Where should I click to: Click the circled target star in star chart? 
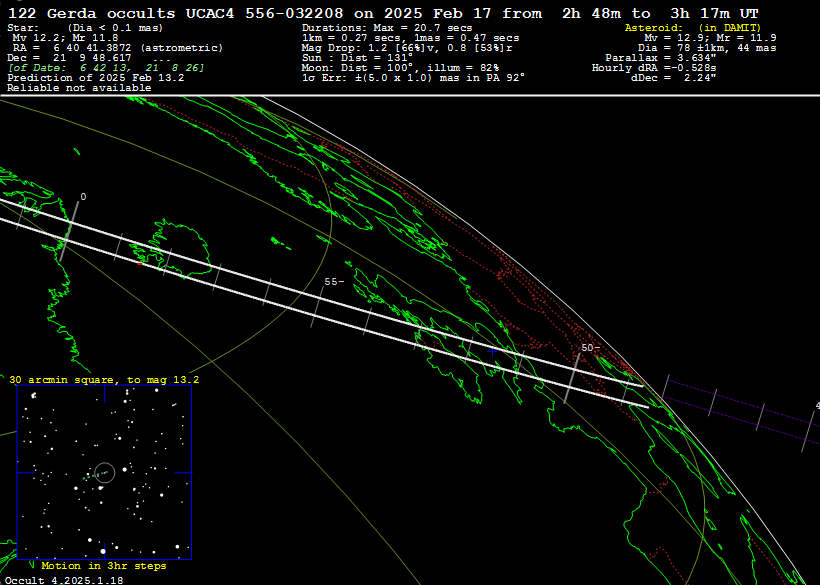[x=104, y=472]
